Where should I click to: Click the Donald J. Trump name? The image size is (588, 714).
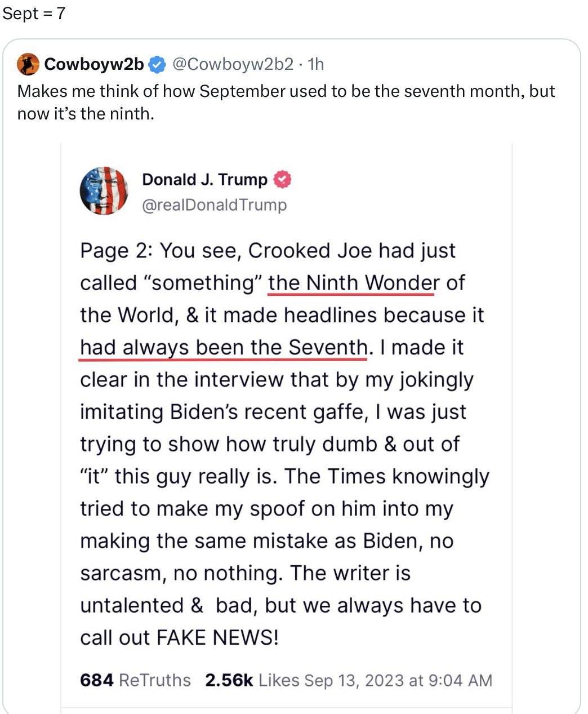[x=204, y=180]
